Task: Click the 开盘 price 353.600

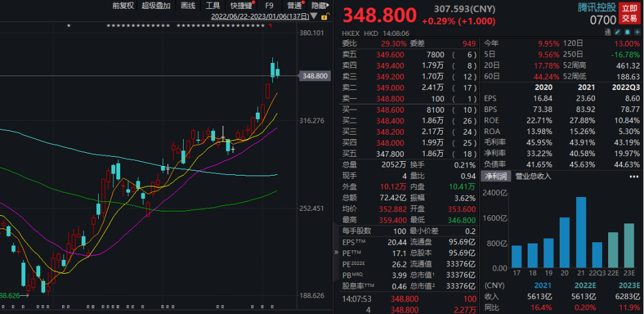Action: coord(461,209)
